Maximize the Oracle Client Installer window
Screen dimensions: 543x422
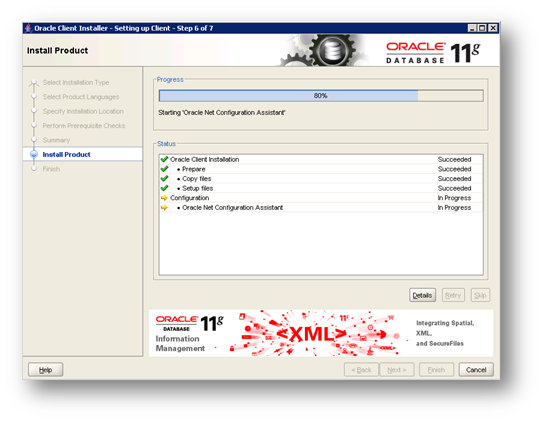(x=482, y=28)
